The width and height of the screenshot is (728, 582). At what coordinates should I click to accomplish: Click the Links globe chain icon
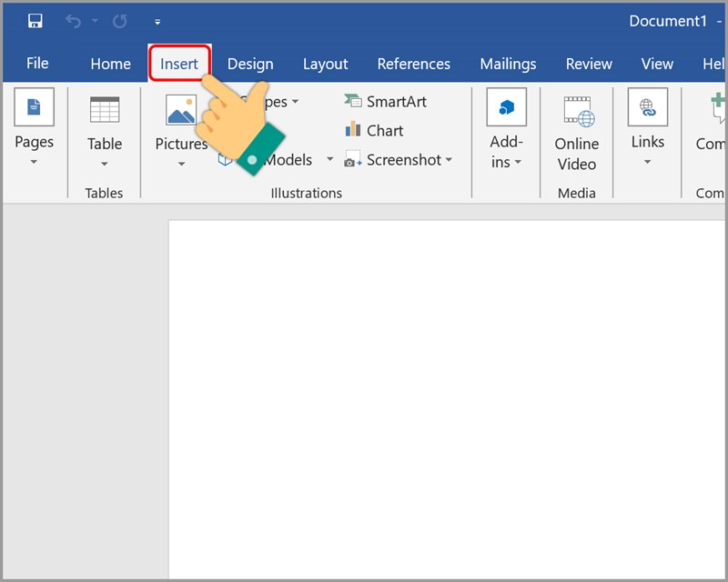[648, 107]
